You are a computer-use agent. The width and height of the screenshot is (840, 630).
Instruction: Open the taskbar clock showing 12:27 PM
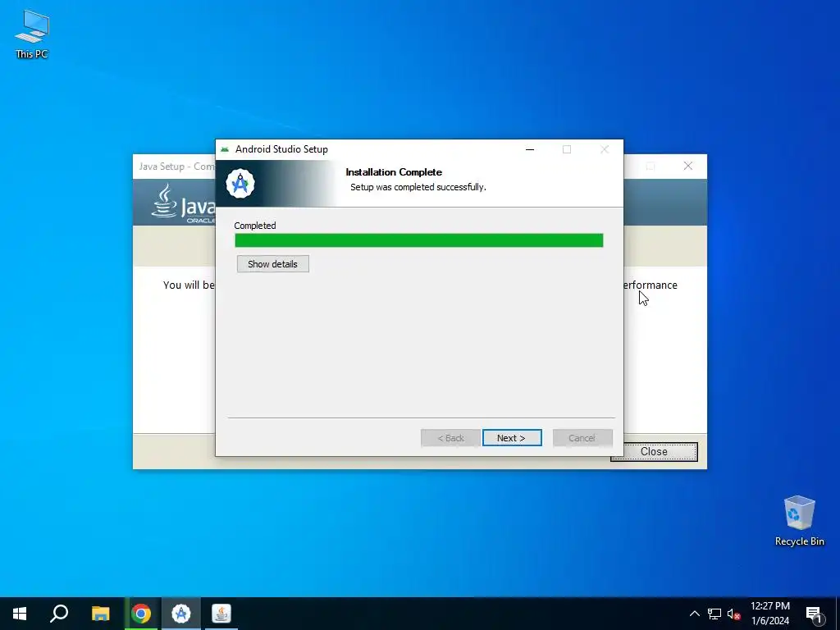[x=769, y=614]
